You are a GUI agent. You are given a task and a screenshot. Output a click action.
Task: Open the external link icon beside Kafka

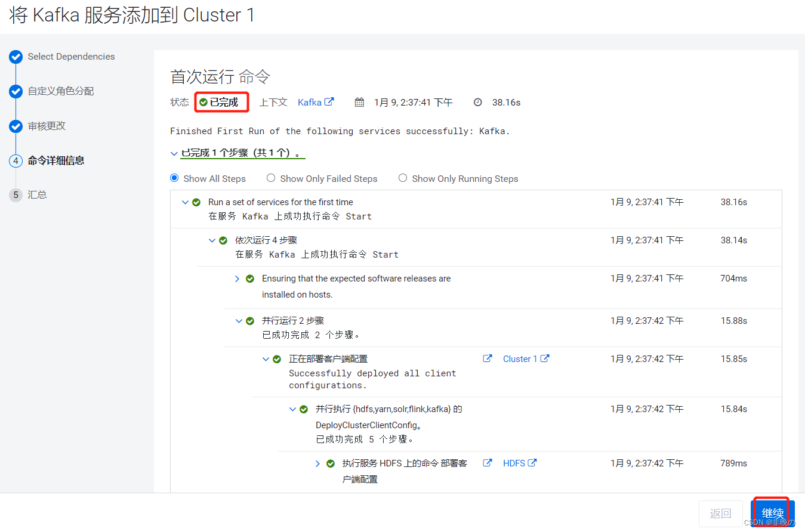pos(330,101)
